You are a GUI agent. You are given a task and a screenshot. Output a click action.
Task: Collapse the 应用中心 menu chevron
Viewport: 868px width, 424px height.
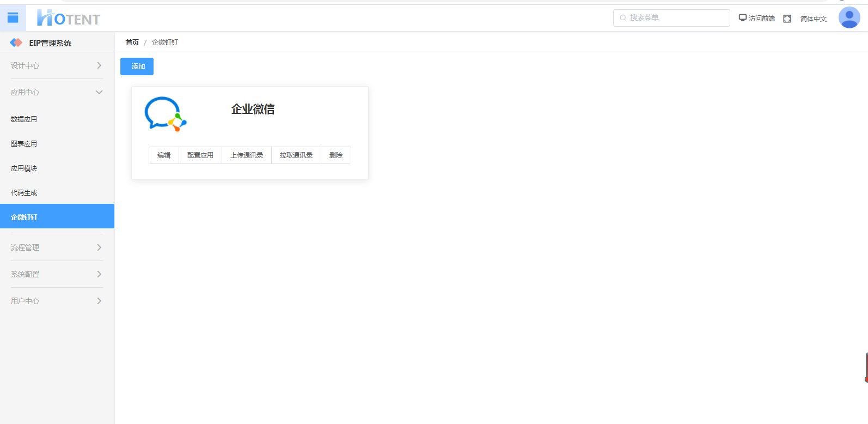click(99, 92)
